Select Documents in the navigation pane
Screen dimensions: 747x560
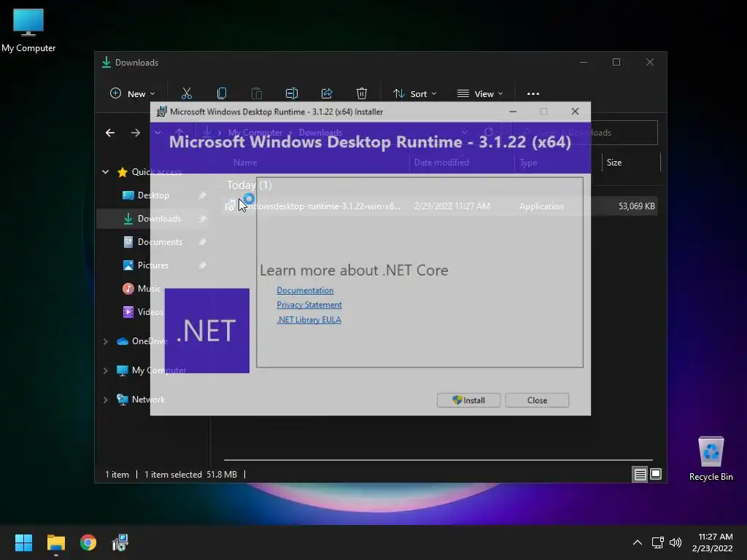[153, 242]
